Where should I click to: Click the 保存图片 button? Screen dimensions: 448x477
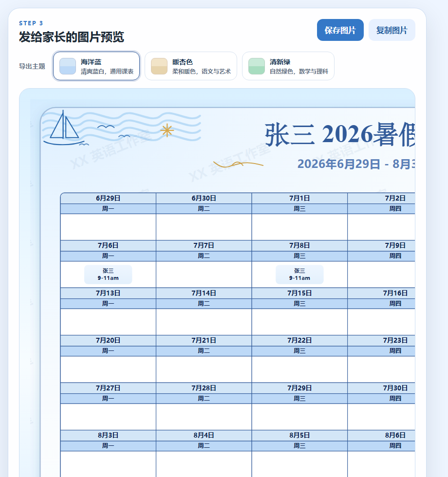point(340,30)
